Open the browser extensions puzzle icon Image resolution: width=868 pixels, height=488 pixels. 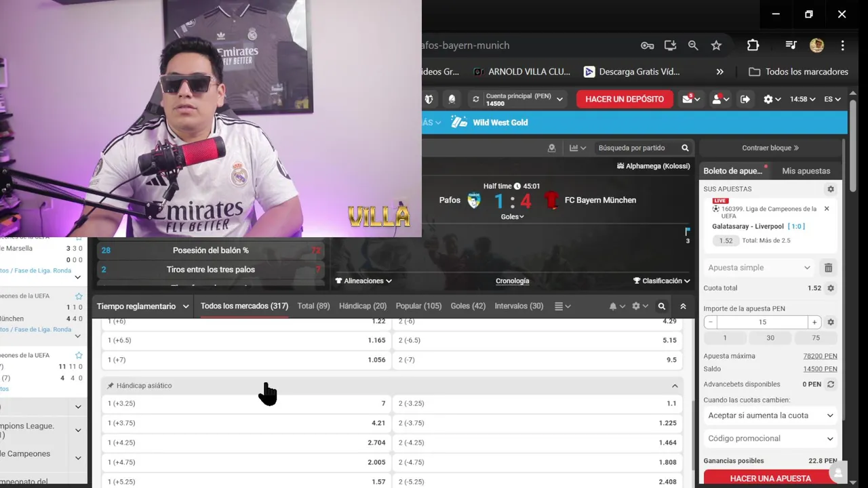[753, 45]
